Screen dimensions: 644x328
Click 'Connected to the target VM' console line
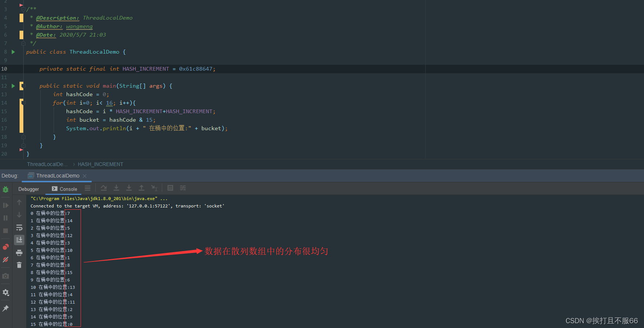point(127,206)
